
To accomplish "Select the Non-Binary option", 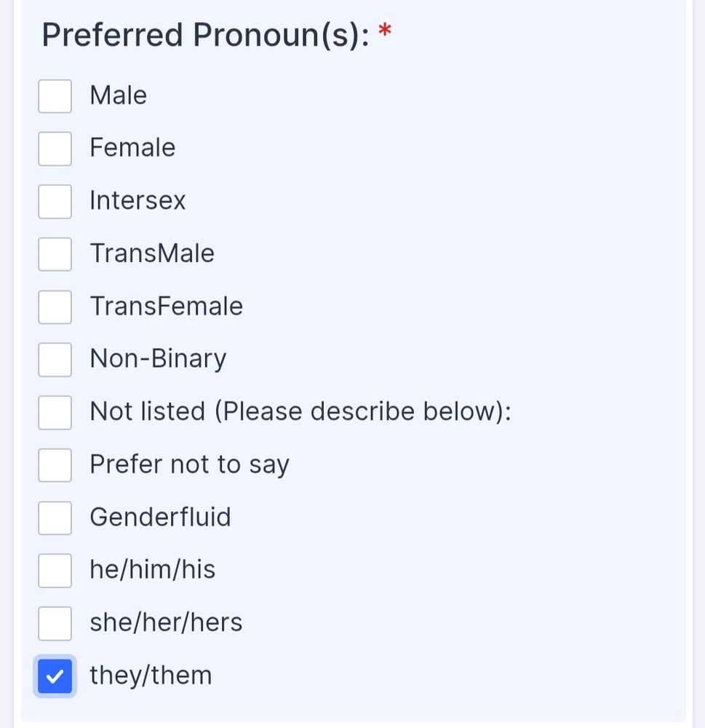I will tap(55, 360).
